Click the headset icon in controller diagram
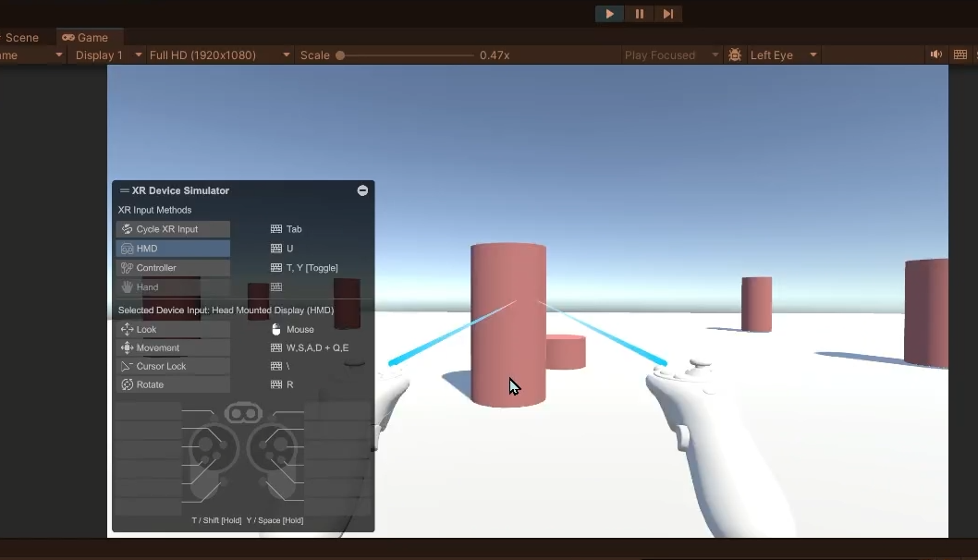Viewport: 978px width, 560px height. point(243,413)
